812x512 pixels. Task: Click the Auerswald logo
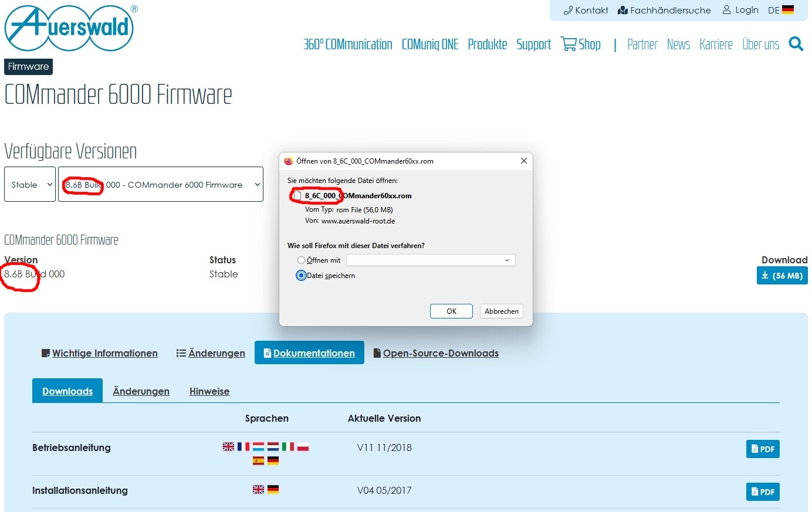[69, 28]
